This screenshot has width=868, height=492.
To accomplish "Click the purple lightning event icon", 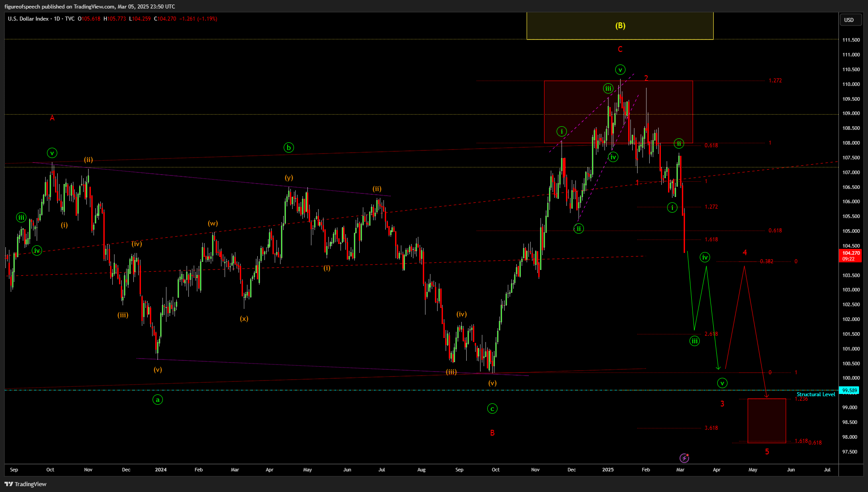I will [x=684, y=458].
